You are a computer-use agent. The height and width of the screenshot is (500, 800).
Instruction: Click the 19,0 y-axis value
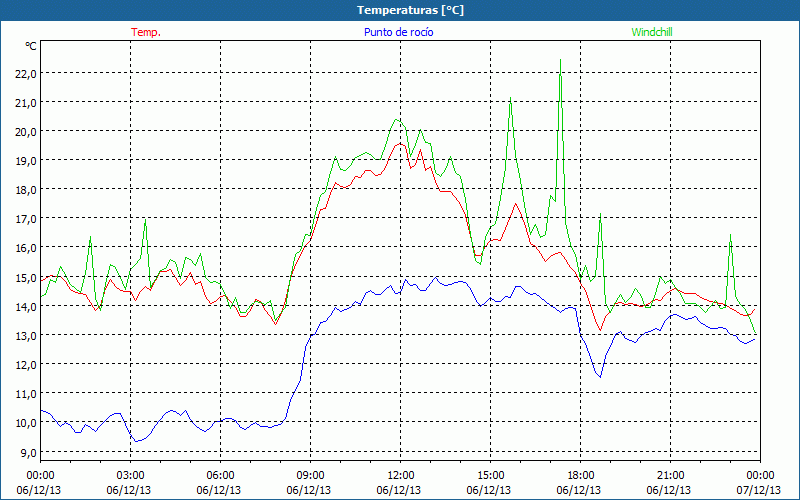pos(26,161)
